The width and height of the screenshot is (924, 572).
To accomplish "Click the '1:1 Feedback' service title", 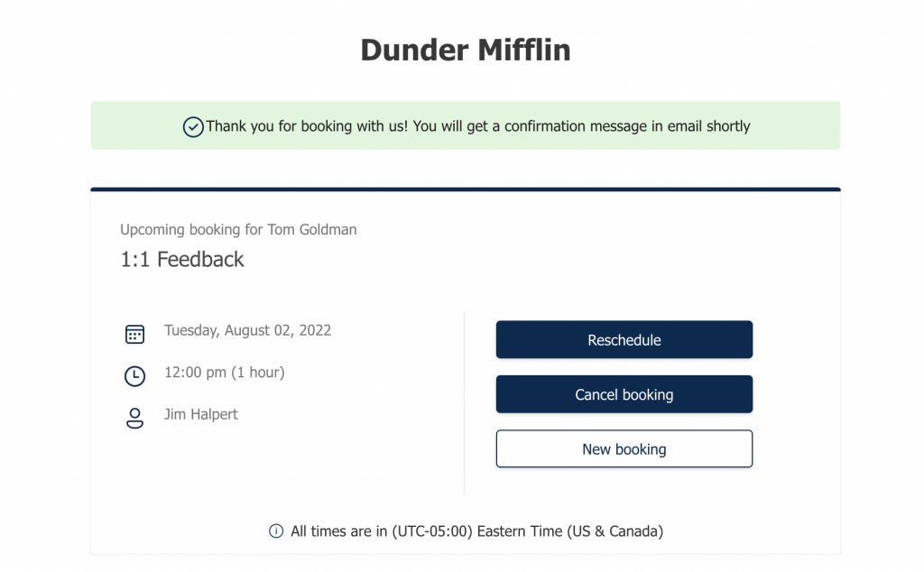I will [x=182, y=260].
